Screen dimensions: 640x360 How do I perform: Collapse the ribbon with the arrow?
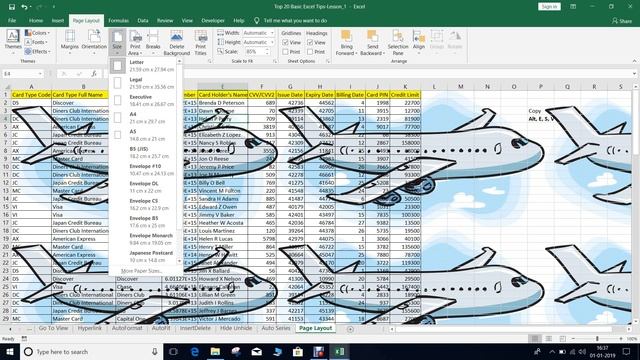click(x=634, y=61)
